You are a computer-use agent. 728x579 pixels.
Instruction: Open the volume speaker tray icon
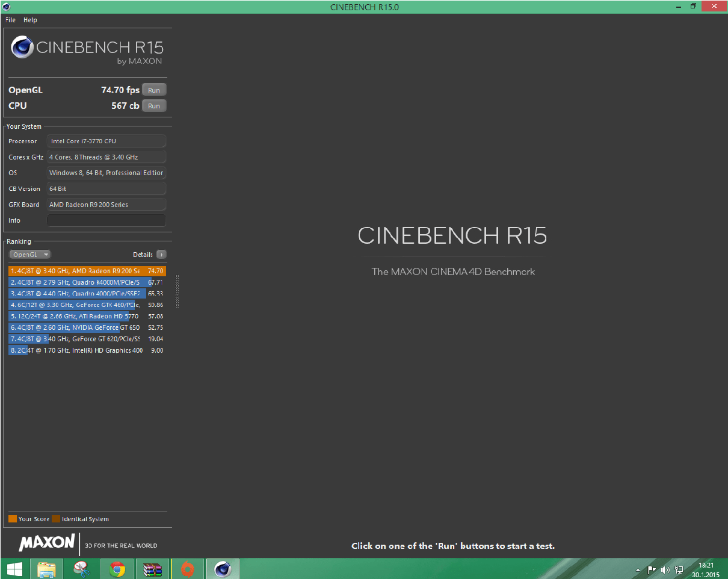coord(665,569)
